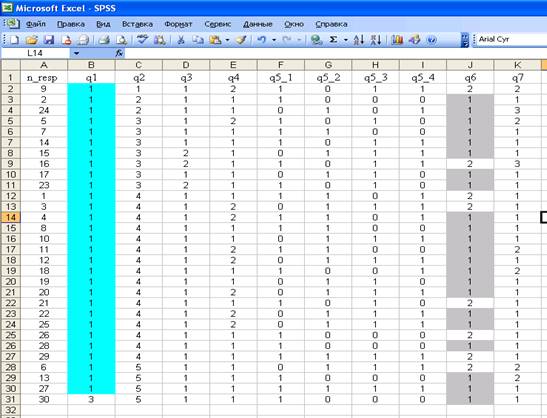This screenshot has height=418, width=547.
Task: Cut selection with scissors icon
Action: click(181, 40)
